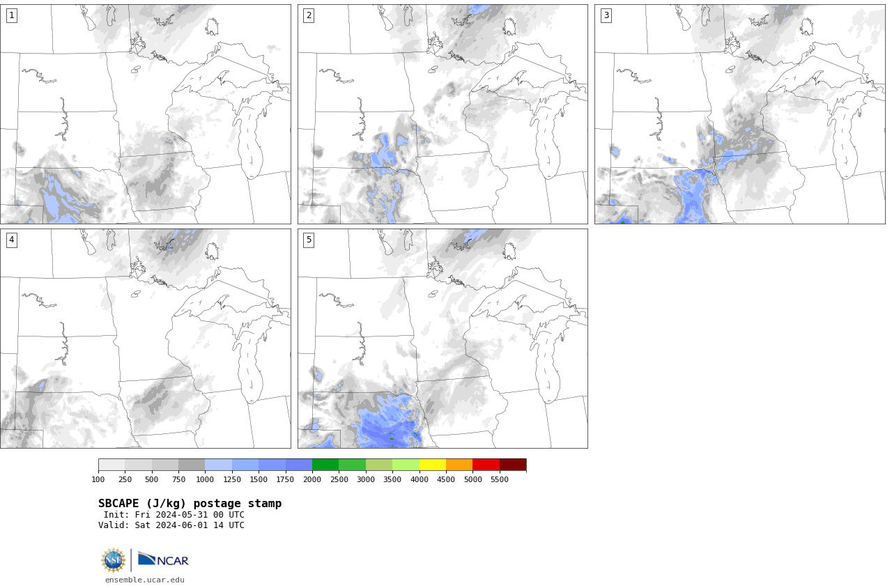The width and height of the screenshot is (892, 588).
Task: Click the 100 colorbar tick label
Action: [98, 479]
